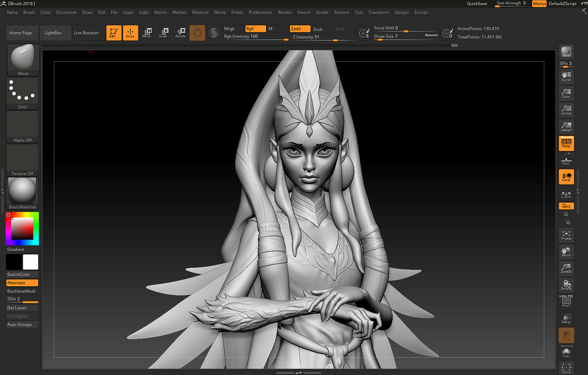Screen dimensions: 588x375
Task: Open the Stroke menu
Action: point(322,12)
